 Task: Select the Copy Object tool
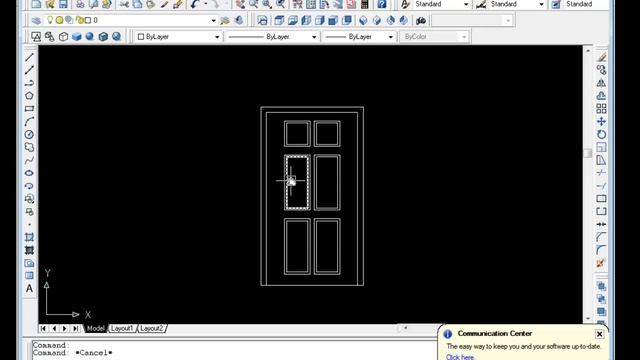pyautogui.click(x=601, y=70)
